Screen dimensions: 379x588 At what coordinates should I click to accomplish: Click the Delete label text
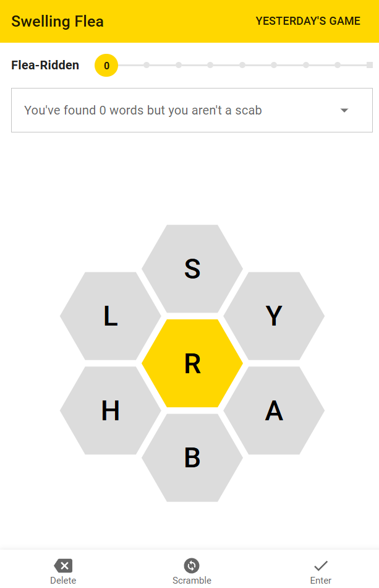[63, 581]
